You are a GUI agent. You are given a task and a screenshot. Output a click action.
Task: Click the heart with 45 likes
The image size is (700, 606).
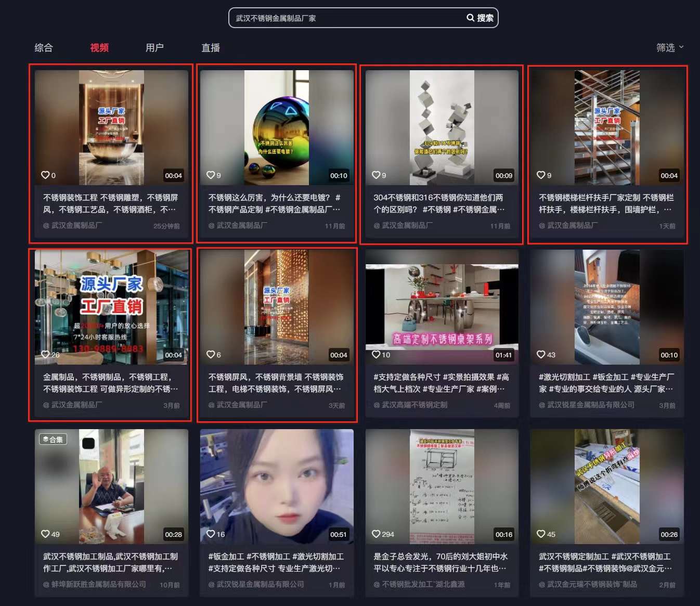541,534
